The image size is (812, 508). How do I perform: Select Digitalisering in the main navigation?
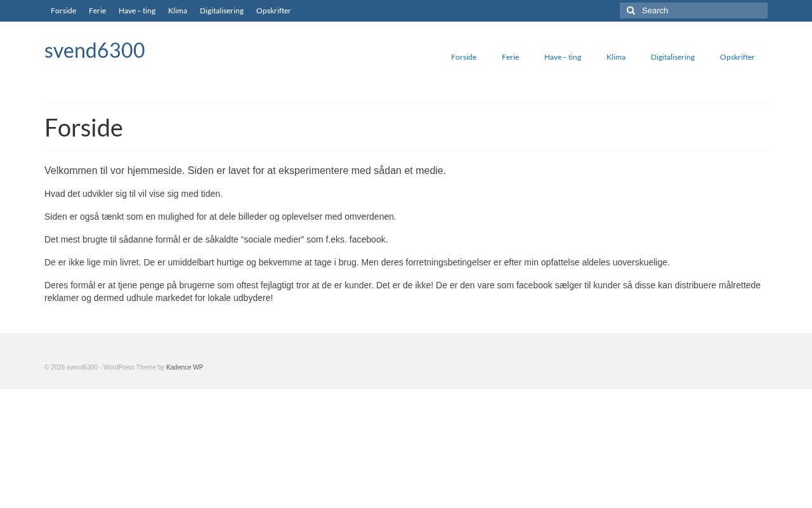[x=672, y=57]
